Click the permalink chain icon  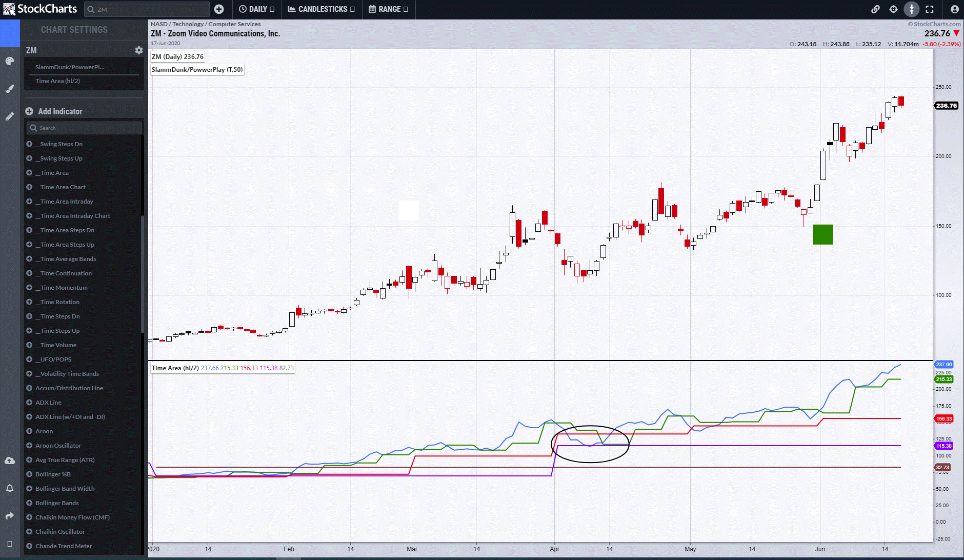click(875, 9)
